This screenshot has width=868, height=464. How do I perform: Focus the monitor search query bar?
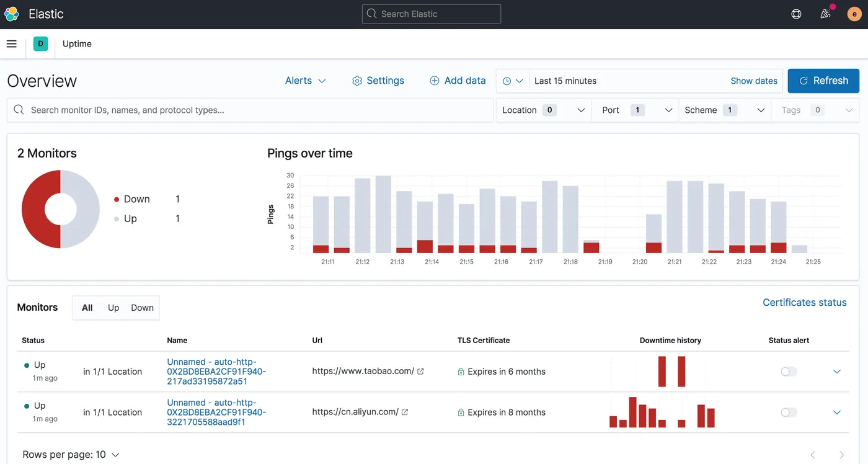(x=250, y=110)
